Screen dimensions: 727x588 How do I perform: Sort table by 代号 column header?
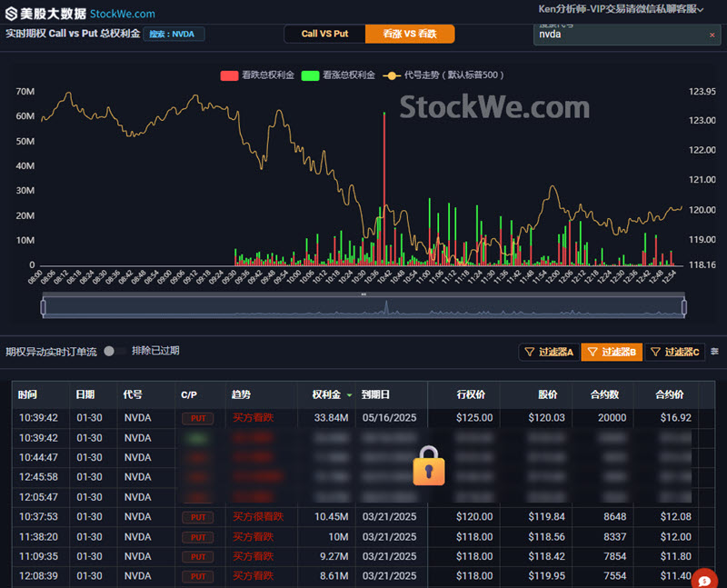click(x=133, y=394)
